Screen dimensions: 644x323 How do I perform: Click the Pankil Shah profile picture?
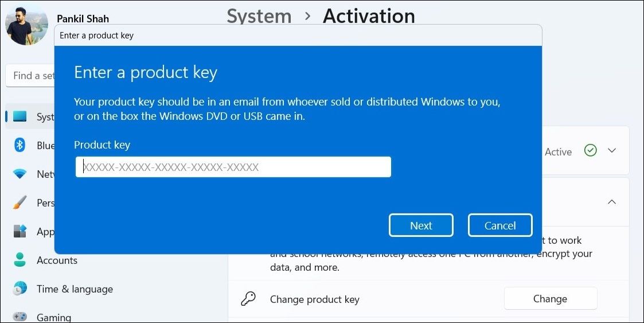tap(26, 24)
